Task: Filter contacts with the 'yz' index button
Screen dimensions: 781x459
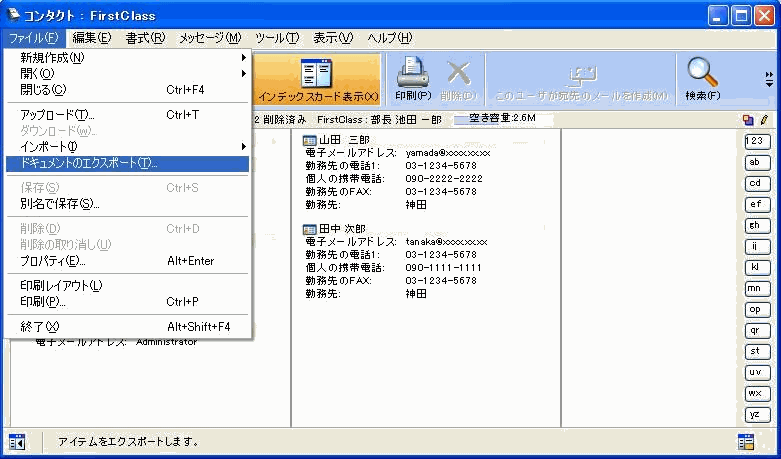Action: [757, 414]
